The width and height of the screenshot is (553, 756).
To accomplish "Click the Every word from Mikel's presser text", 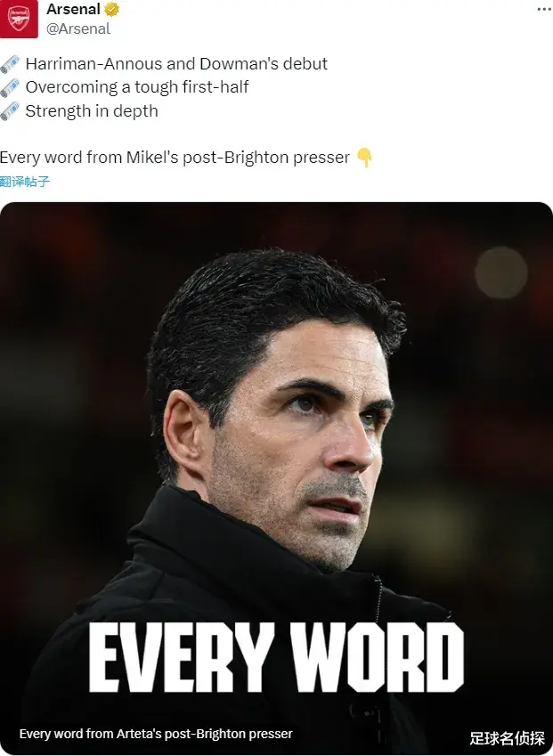I will coord(175,158).
